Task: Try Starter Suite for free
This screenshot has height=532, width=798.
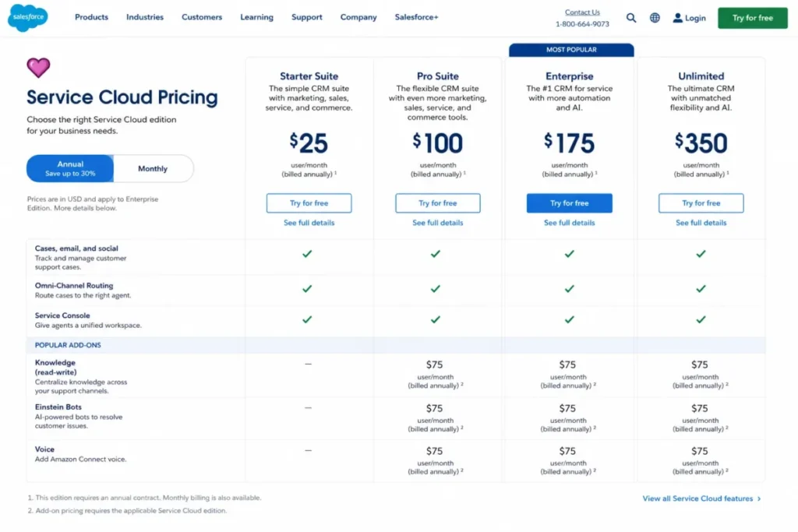Action: click(309, 203)
